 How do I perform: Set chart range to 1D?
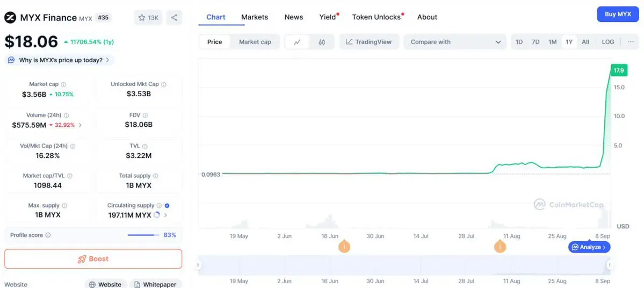pos(519,42)
